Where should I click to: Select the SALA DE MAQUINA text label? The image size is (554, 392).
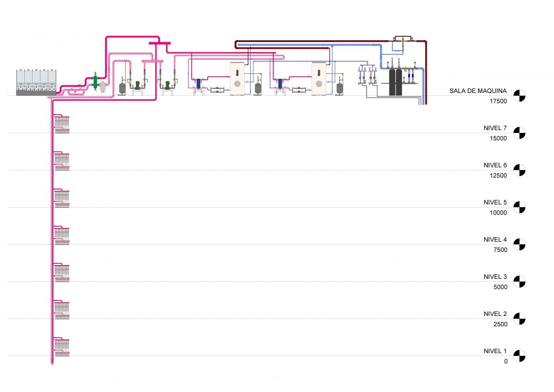478,91
